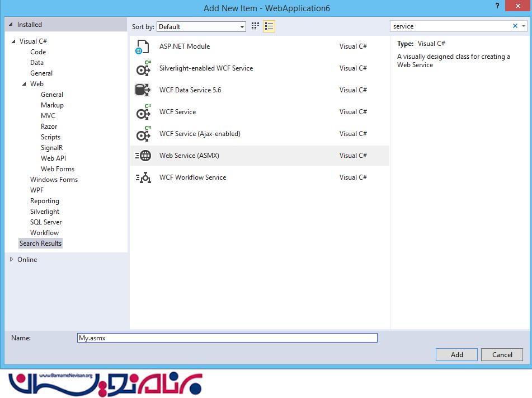Select the WCF Service (Ajax-enabled) icon
The height and width of the screenshot is (398, 532).
click(x=143, y=134)
